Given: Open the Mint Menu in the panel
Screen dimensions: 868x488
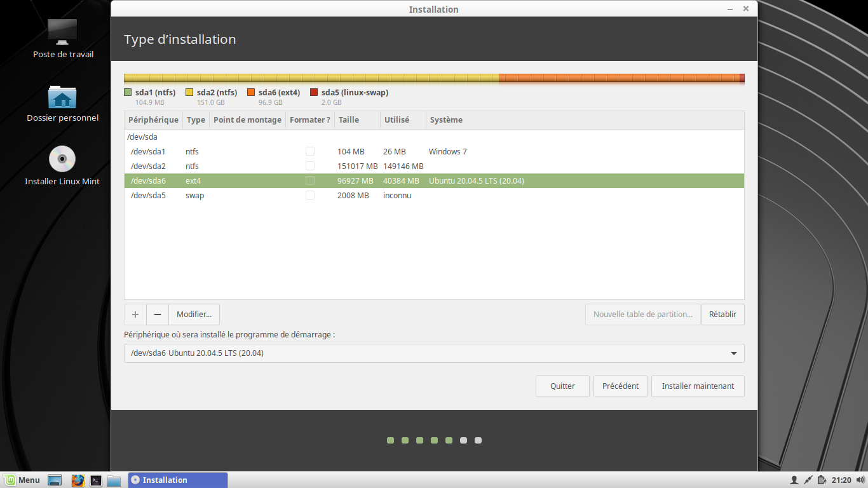Looking at the screenshot, I should [23, 480].
